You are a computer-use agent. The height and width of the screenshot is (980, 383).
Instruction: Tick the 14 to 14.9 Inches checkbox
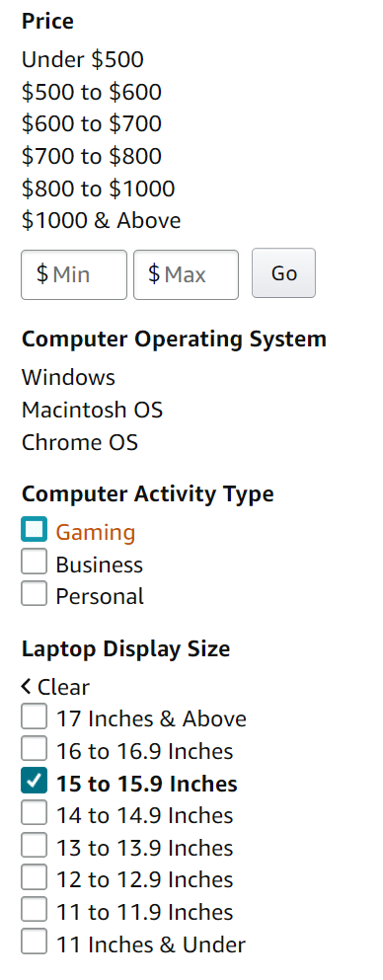click(x=34, y=812)
